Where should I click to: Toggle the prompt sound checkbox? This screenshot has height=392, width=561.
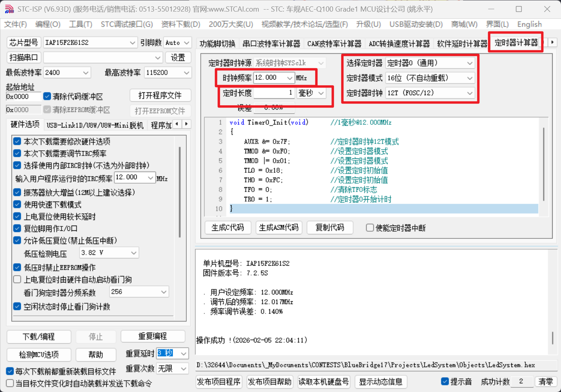point(445,381)
